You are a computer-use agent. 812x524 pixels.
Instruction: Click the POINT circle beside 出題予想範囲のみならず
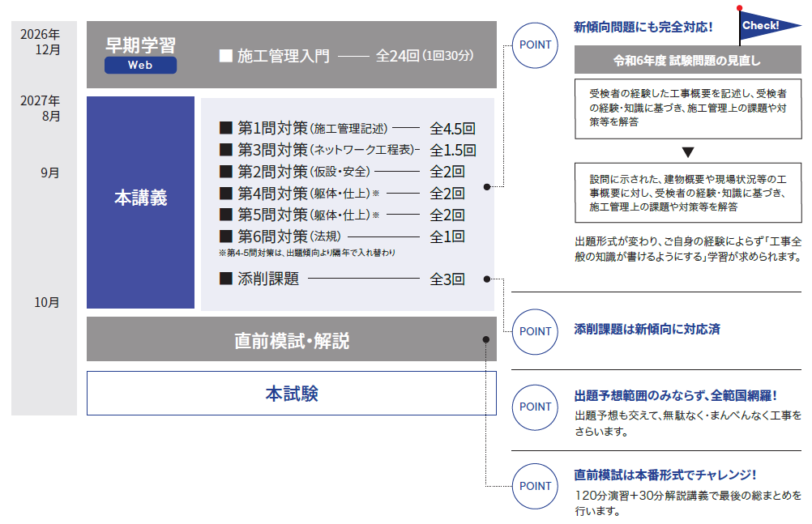[x=535, y=407]
